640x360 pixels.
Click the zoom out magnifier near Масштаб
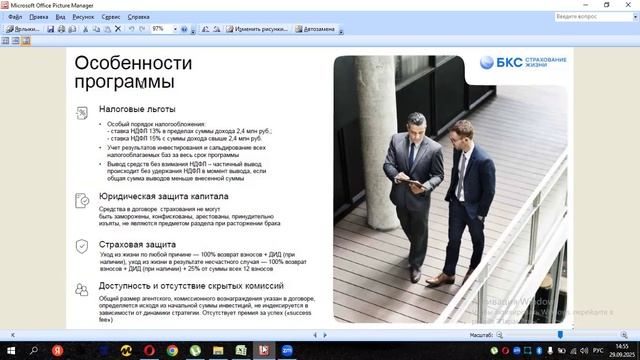(x=500, y=335)
